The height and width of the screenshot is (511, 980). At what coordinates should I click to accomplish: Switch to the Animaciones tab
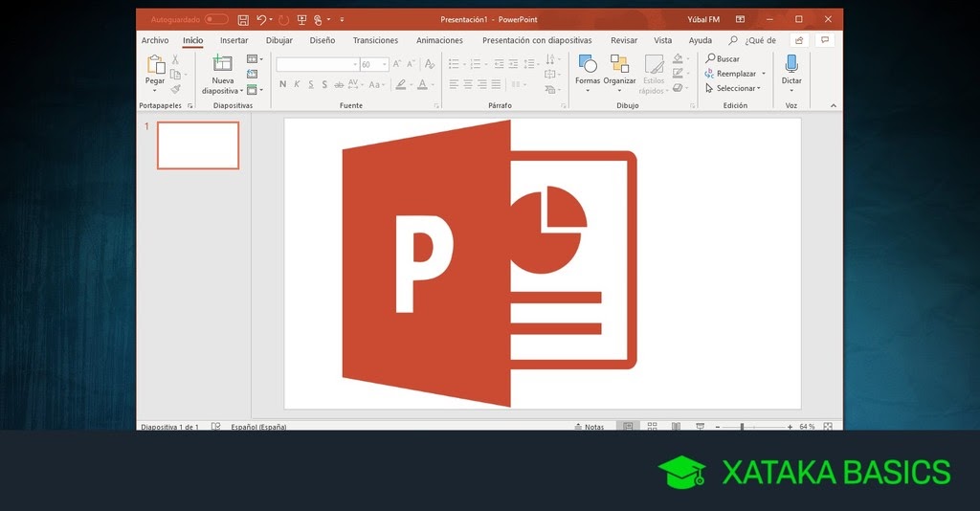click(x=439, y=40)
